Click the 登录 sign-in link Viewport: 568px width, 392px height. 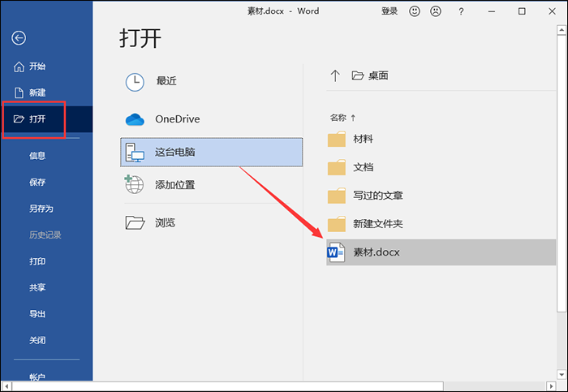(x=389, y=11)
